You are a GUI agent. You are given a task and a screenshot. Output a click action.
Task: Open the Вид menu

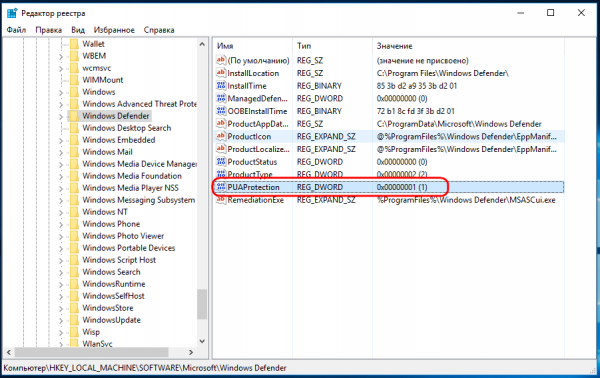78,30
